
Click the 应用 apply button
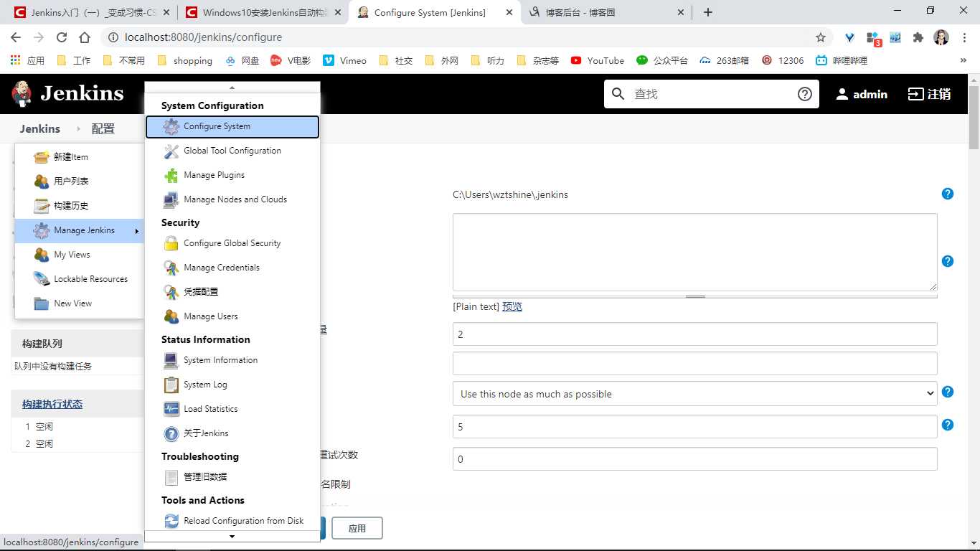pos(357,528)
